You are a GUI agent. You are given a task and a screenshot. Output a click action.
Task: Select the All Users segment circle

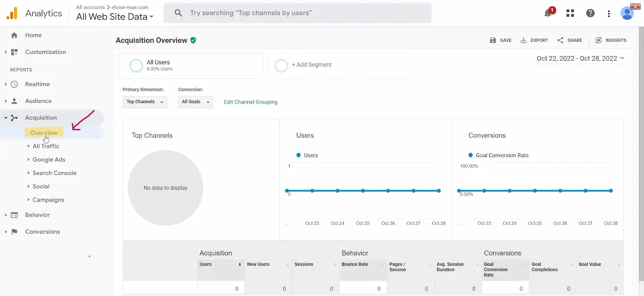pyautogui.click(x=136, y=66)
